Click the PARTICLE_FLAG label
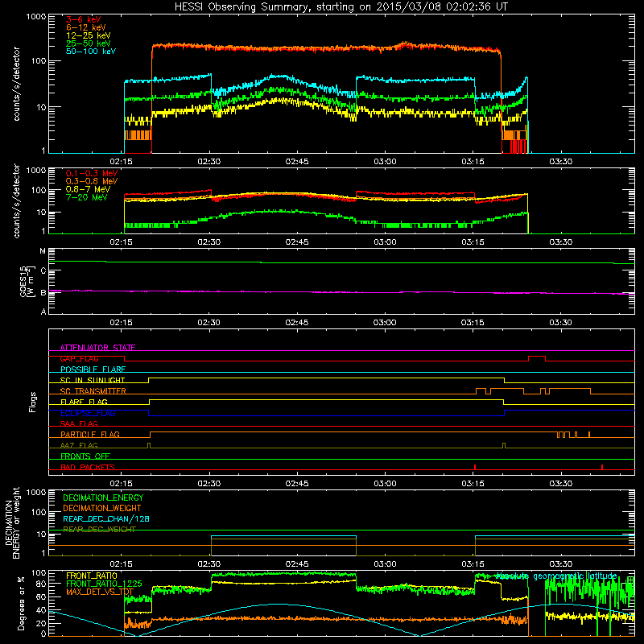This screenshot has width=644, height=644. (x=90, y=435)
